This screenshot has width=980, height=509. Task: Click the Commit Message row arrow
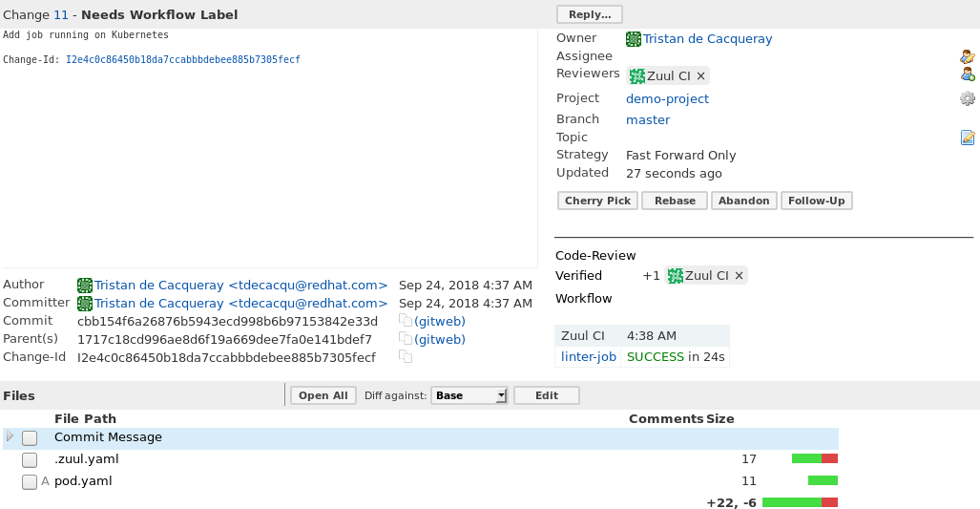[10, 436]
